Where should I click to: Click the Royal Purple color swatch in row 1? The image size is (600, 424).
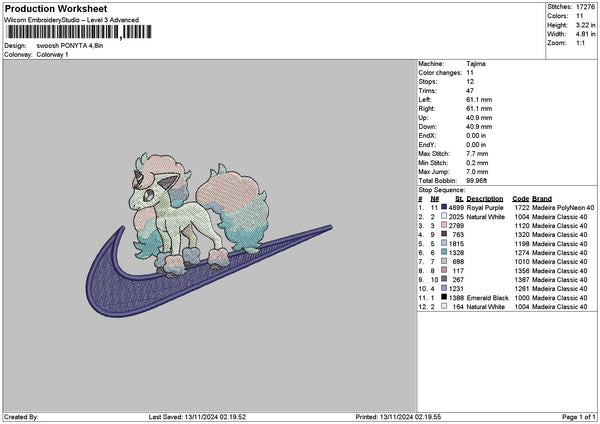pos(444,207)
